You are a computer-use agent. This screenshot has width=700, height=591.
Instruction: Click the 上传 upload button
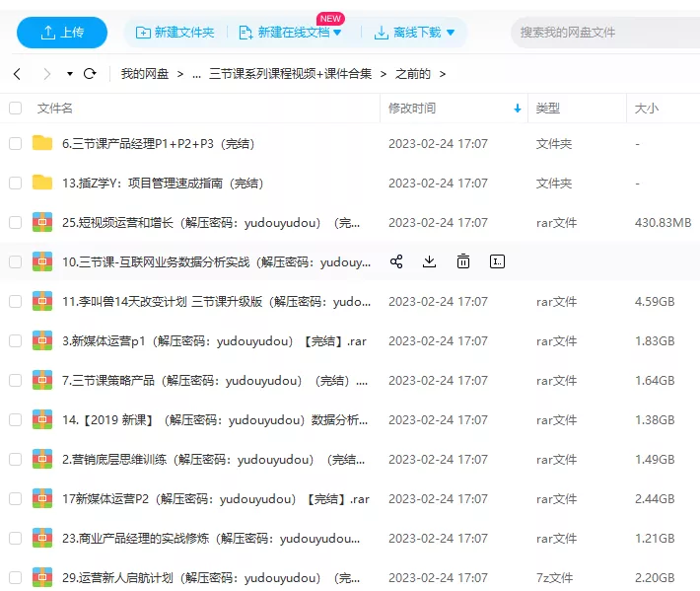click(62, 33)
